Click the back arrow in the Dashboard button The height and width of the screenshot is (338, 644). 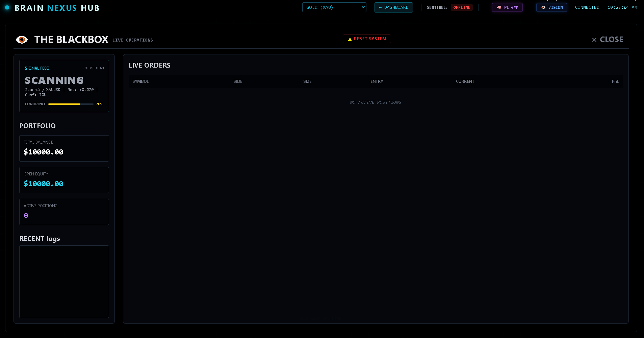pos(380,7)
